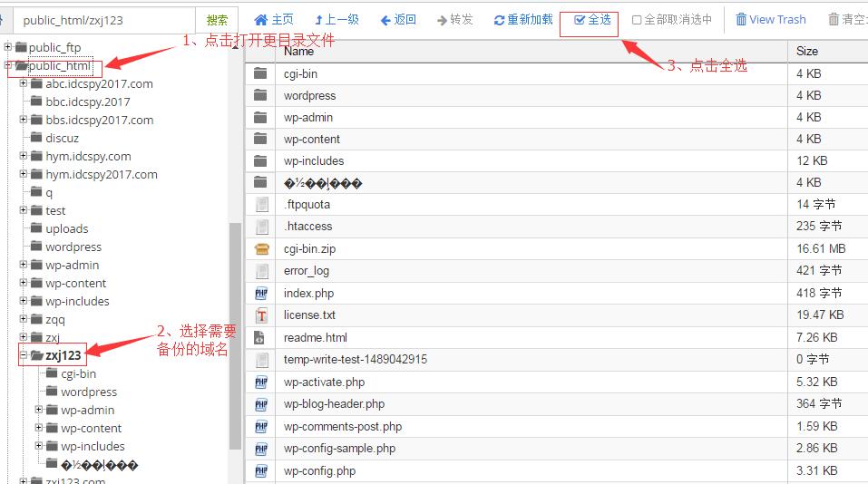Click the folder tree vertical scrollbar
The width and height of the screenshot is (868, 484).
(x=235, y=336)
